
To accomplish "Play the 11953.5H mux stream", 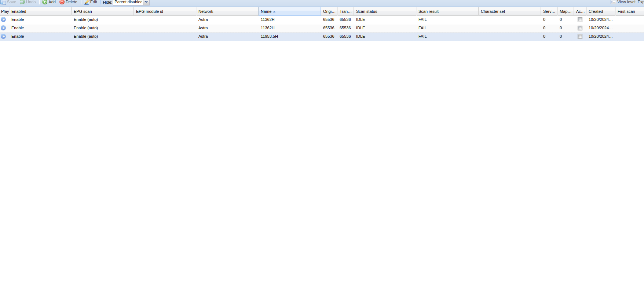I will tap(3, 36).
